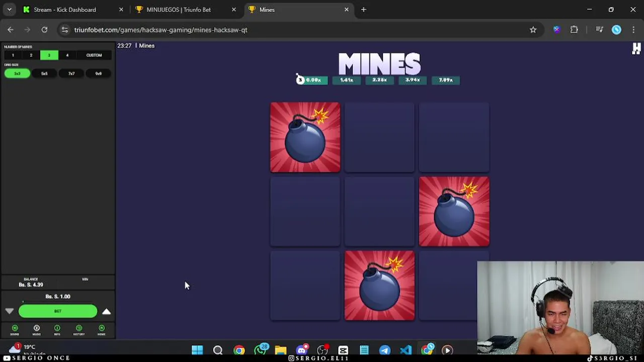Click the bottom-center bomb tile

380,286
